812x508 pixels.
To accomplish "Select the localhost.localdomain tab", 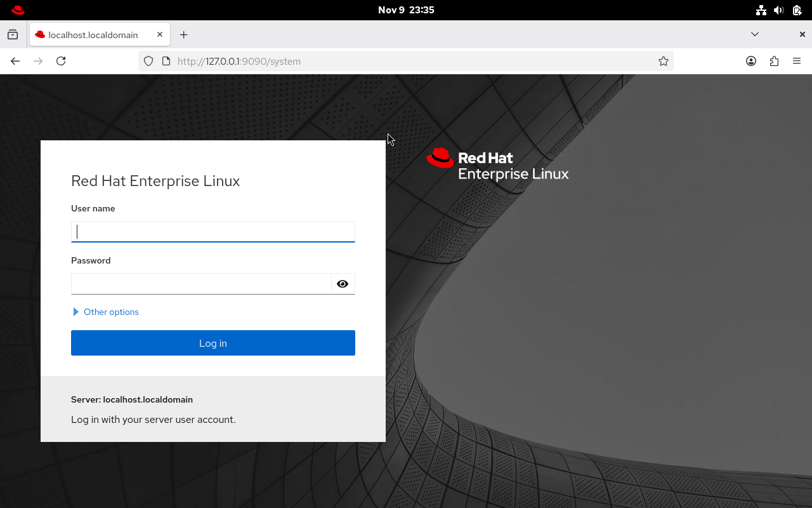I will tap(95, 34).
